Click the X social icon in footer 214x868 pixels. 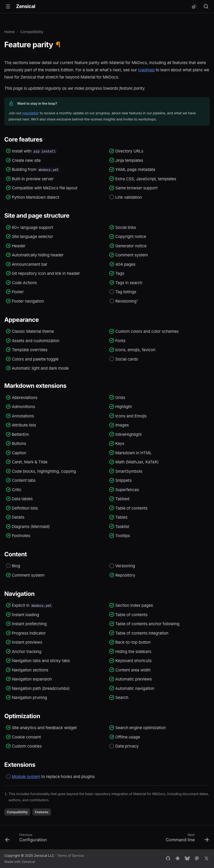point(206,858)
